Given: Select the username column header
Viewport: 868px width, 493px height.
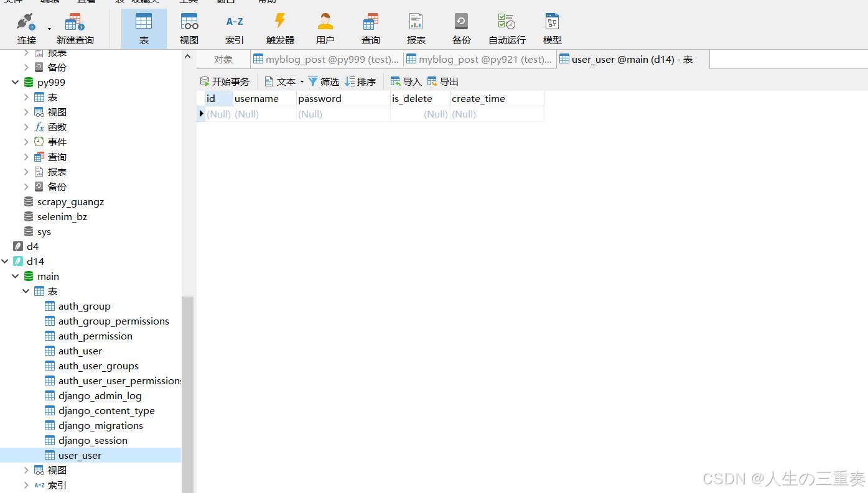Looking at the screenshot, I should pyautogui.click(x=265, y=98).
